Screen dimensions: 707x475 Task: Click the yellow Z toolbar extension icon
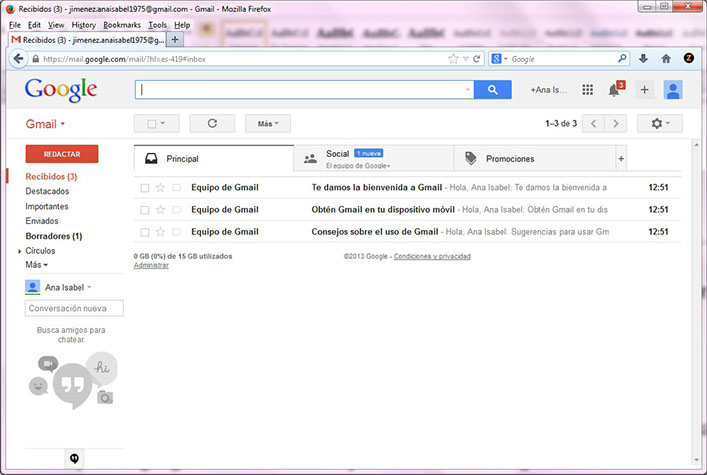click(x=689, y=58)
